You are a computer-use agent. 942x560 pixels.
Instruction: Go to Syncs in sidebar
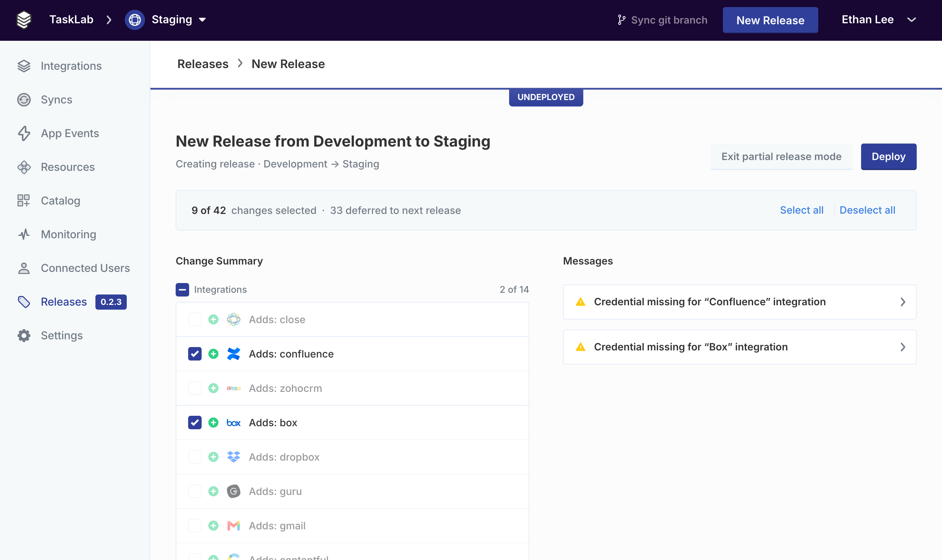56,100
